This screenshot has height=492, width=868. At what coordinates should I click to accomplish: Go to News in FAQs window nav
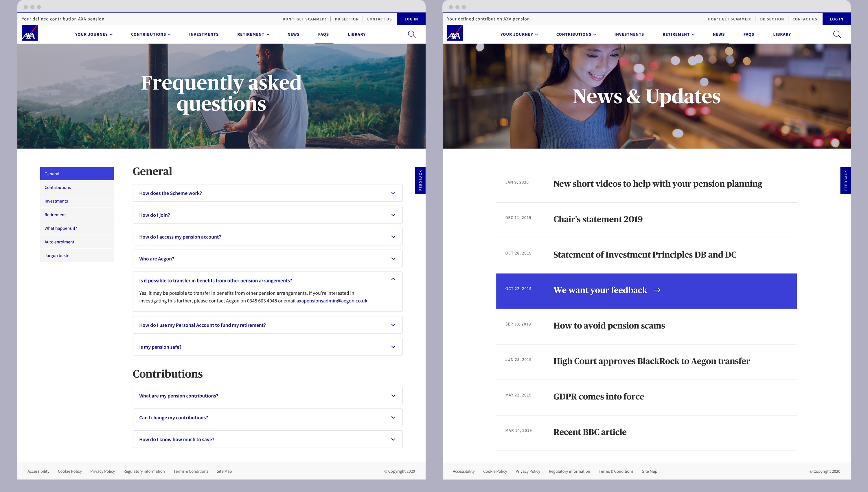pyautogui.click(x=293, y=34)
